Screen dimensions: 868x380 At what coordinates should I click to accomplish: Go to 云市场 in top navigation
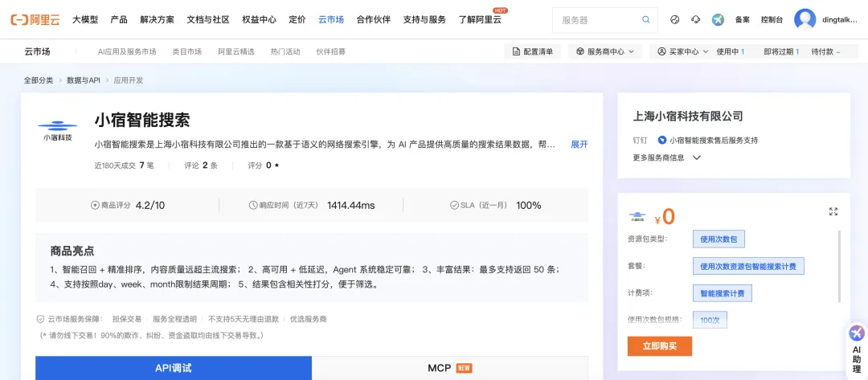pos(331,20)
